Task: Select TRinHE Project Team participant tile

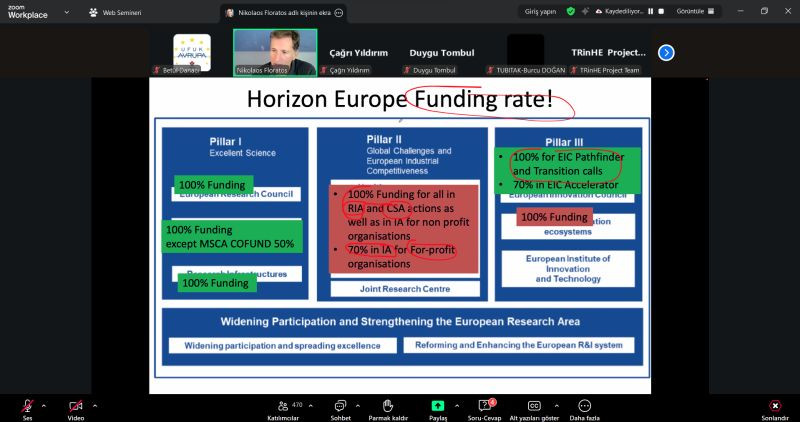Action: [x=608, y=53]
